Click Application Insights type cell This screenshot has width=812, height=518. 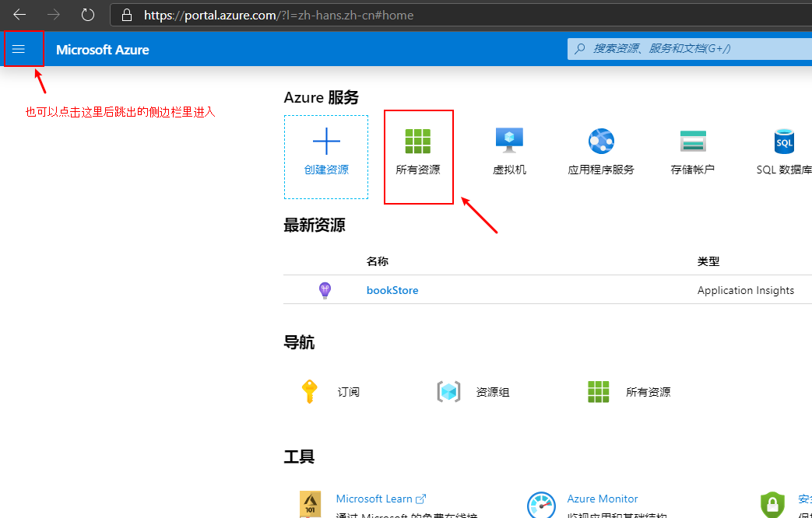click(746, 290)
